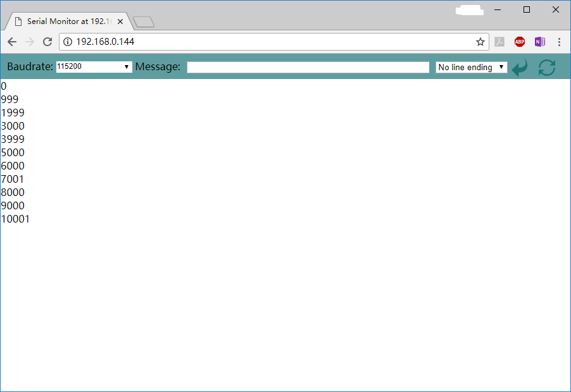Screen dimensions: 571x392
Task: Click the PDF extension icon
Action: tap(499, 42)
